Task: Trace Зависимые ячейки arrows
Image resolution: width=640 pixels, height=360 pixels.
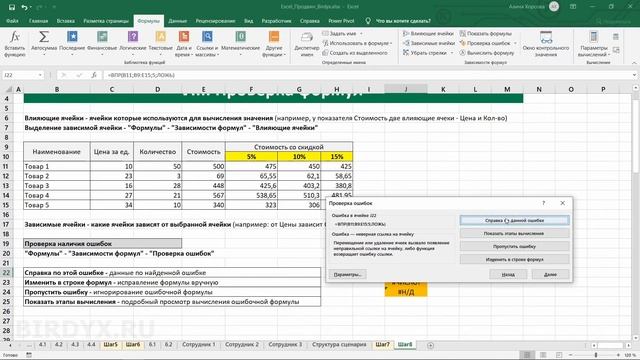Action: (x=429, y=43)
